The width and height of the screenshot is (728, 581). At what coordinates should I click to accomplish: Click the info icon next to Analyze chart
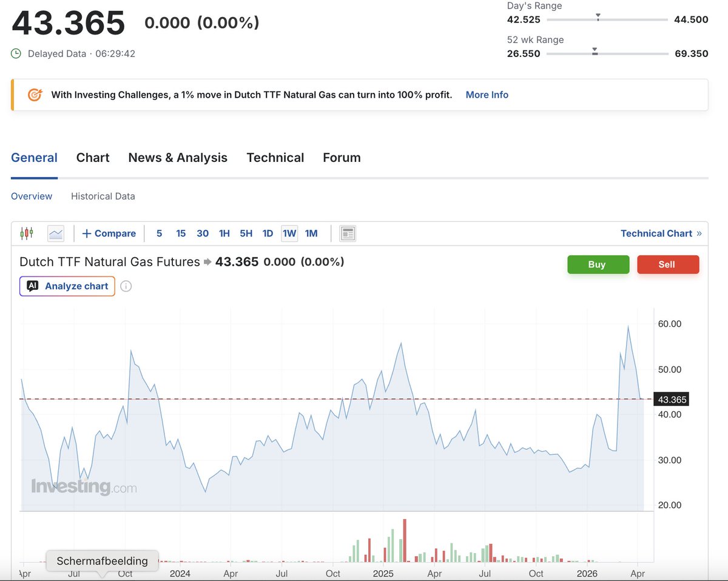126,286
